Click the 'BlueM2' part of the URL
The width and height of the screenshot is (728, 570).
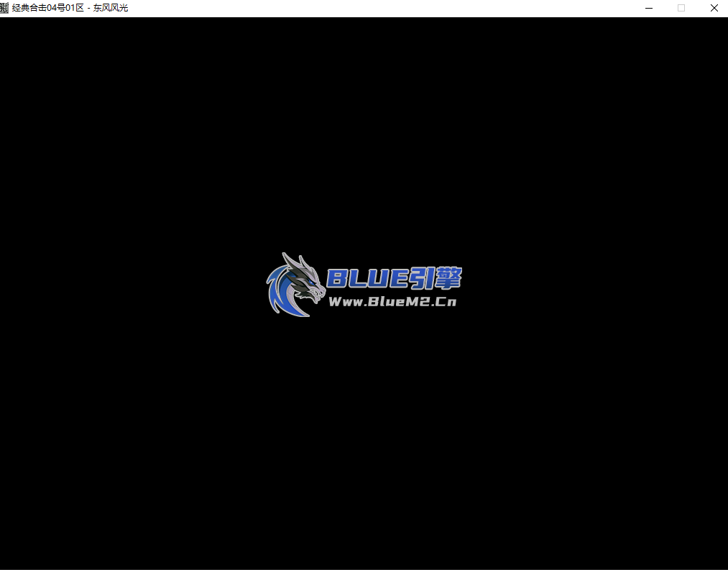[397, 302]
